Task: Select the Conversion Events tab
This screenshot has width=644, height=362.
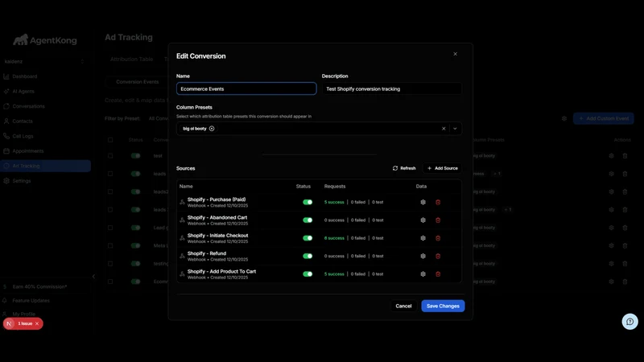Action: 137,82
